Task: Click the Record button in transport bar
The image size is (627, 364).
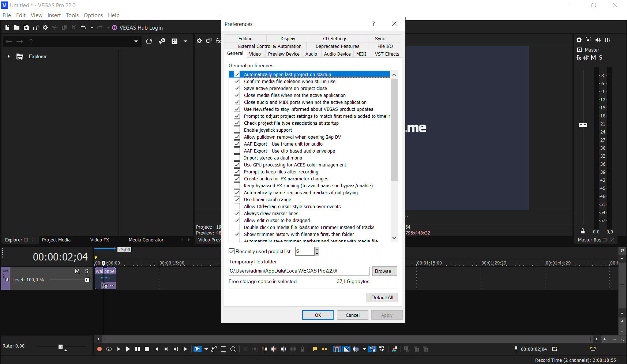Action: 100,349
